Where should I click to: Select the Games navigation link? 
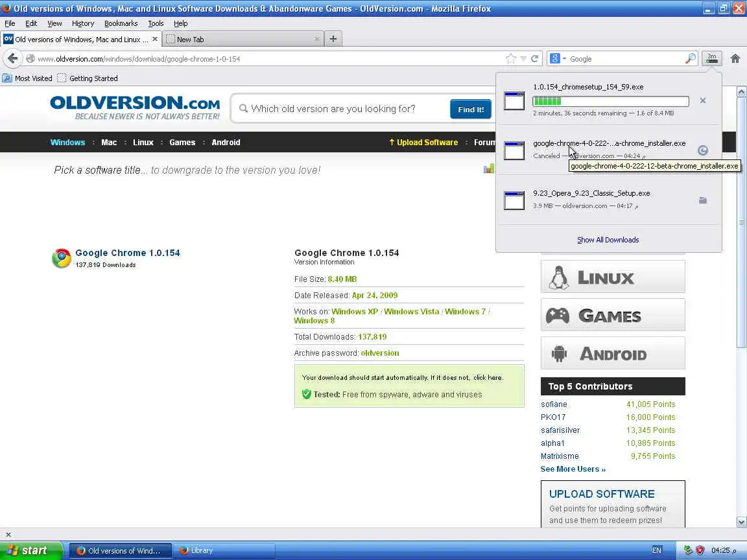tap(182, 143)
